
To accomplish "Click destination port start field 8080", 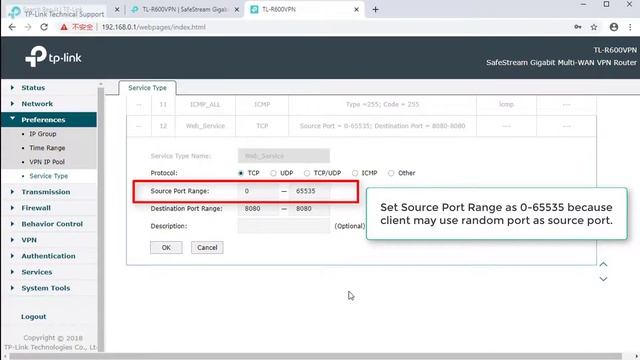I will [x=258, y=209].
